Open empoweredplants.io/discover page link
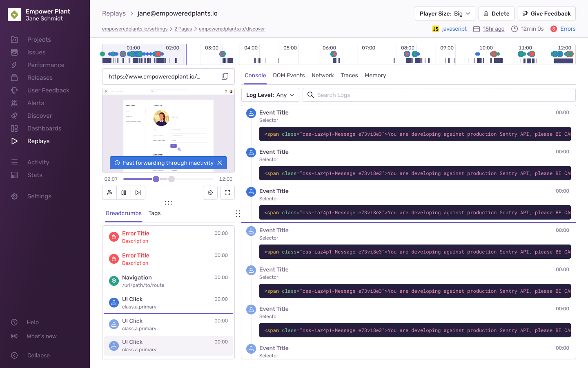This screenshot has width=588, height=368. 232,29
